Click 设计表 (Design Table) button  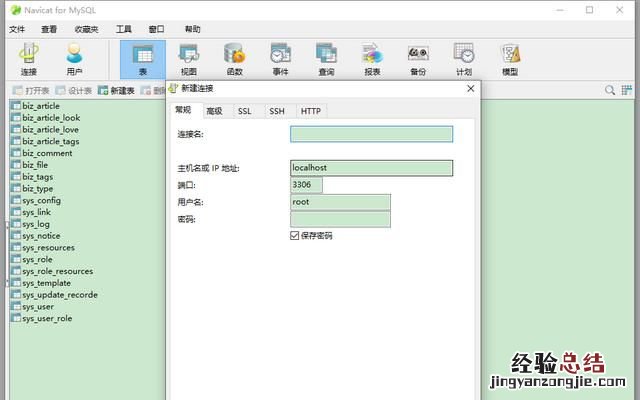click(x=73, y=91)
